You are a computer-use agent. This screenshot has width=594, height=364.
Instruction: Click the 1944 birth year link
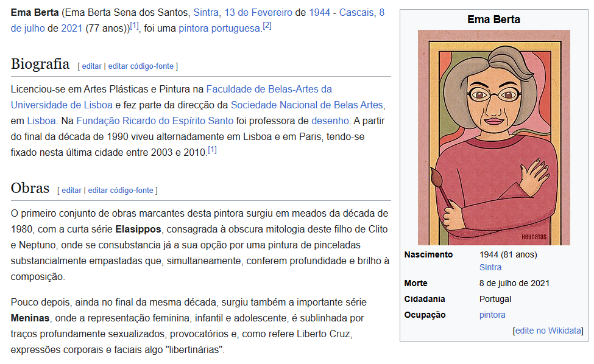coord(319,12)
